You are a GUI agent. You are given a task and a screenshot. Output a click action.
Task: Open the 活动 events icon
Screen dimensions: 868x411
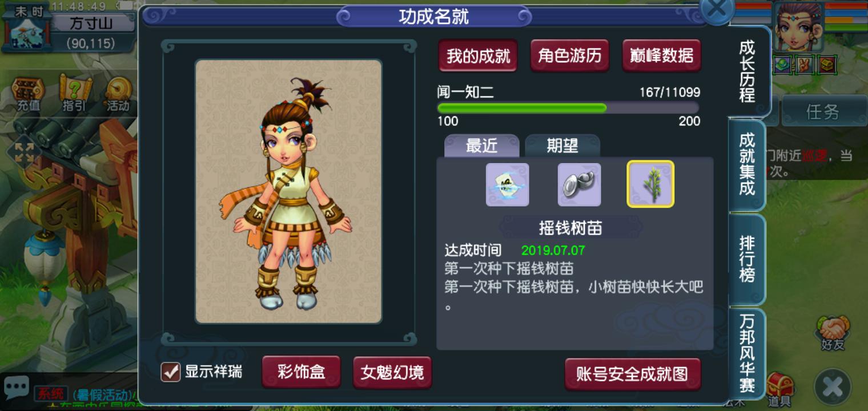click(x=118, y=94)
